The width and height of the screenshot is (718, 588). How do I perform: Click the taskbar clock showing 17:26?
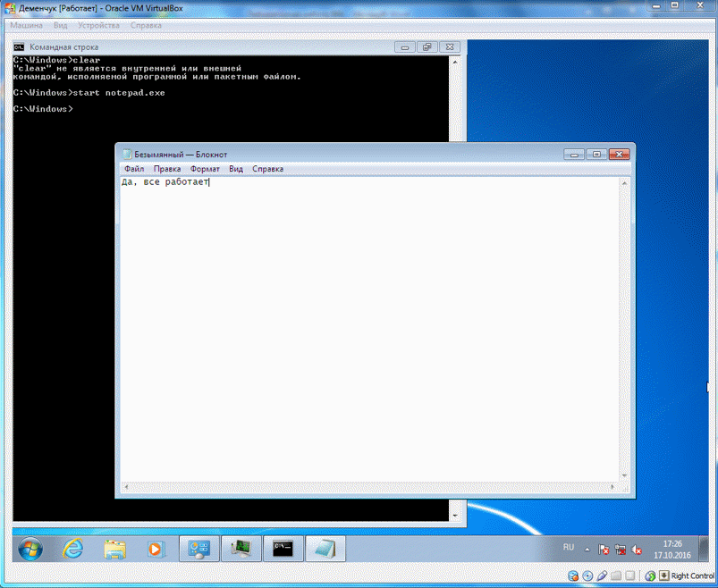click(672, 548)
